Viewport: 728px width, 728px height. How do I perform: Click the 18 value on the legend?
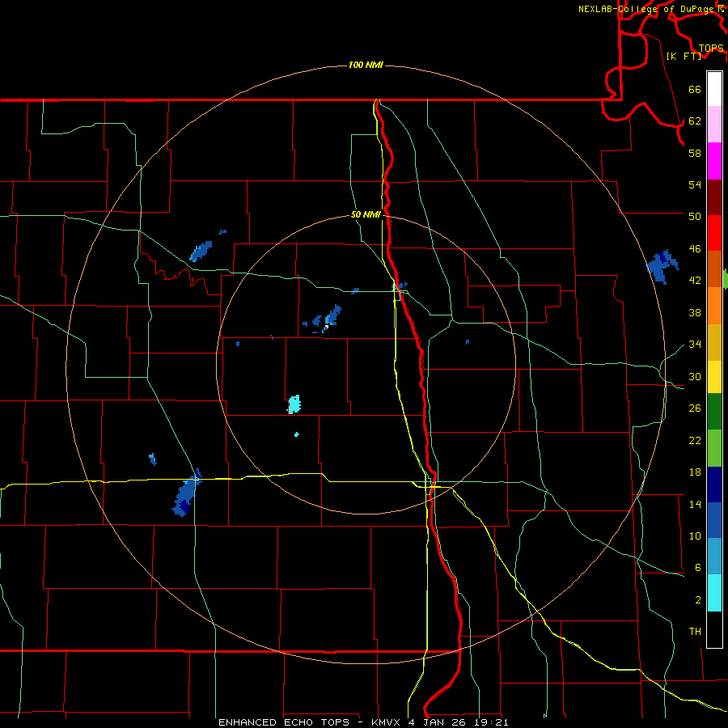click(x=695, y=472)
